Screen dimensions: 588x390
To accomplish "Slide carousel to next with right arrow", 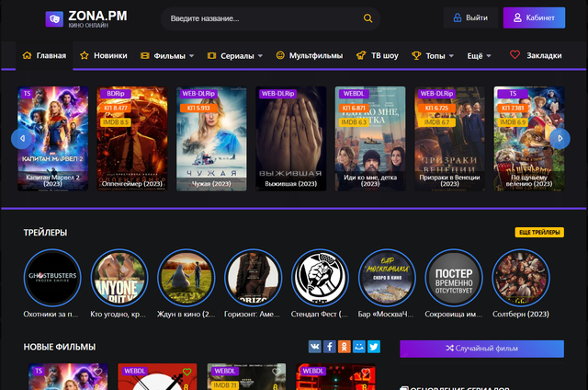I will click(x=560, y=139).
